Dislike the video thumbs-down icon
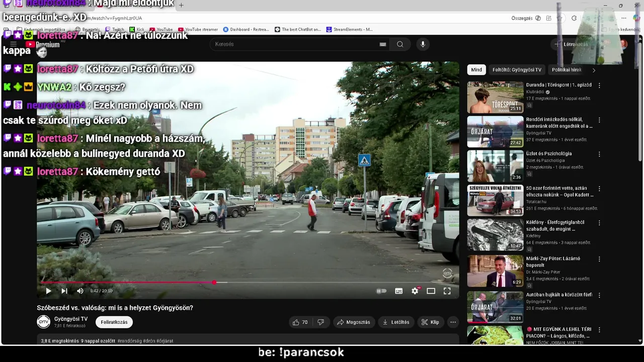The height and width of the screenshot is (362, 644). [x=320, y=322]
